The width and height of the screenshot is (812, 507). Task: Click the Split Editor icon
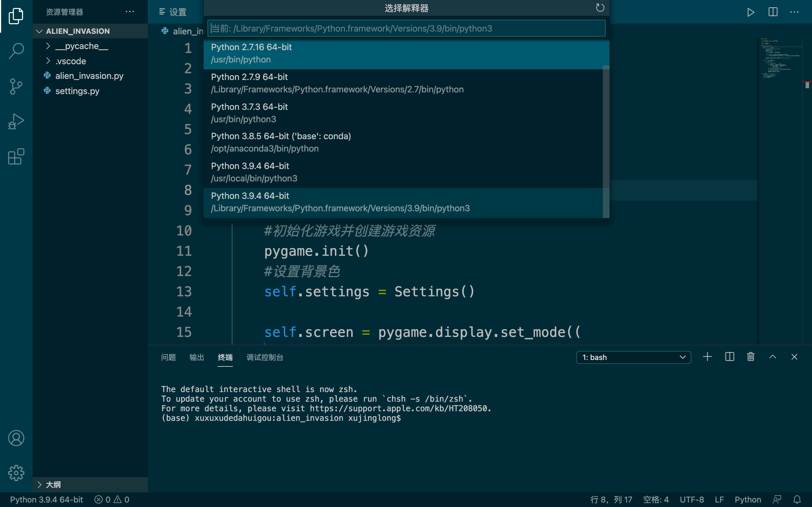pos(773,12)
